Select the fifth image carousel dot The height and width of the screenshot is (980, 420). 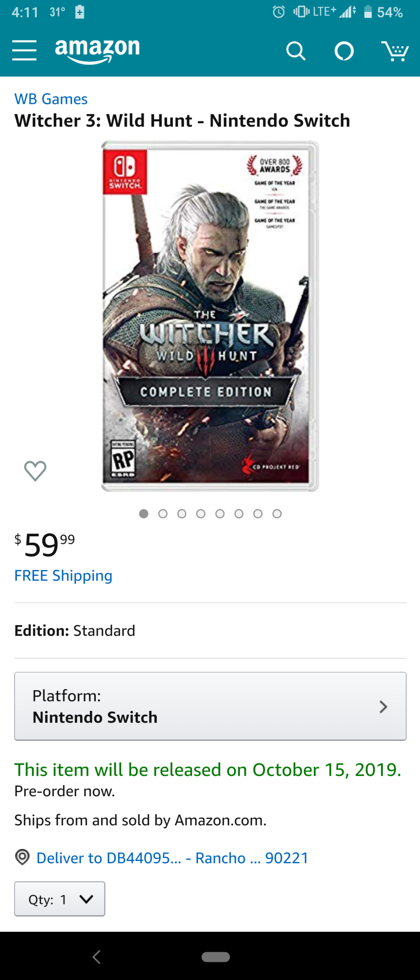pyautogui.click(x=220, y=514)
